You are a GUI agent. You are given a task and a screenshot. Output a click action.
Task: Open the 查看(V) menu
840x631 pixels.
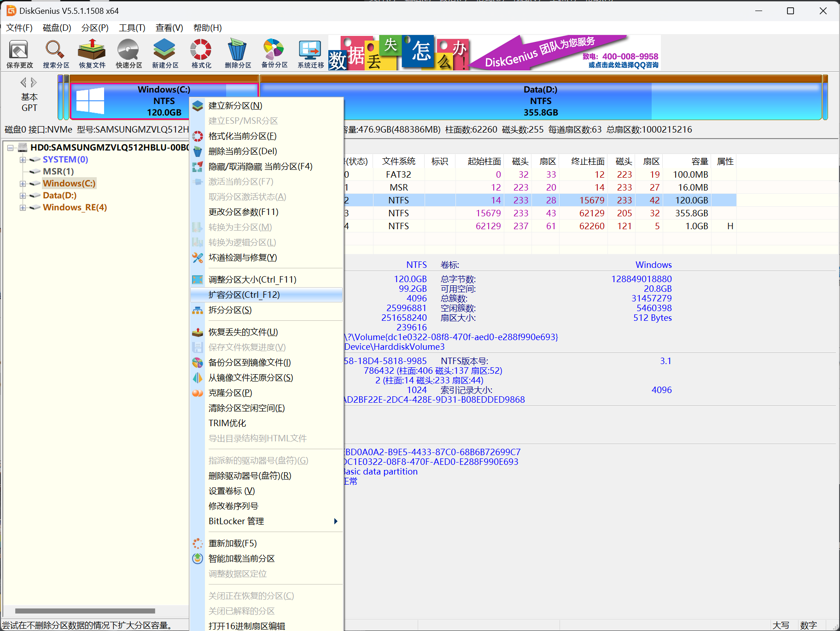pos(169,28)
